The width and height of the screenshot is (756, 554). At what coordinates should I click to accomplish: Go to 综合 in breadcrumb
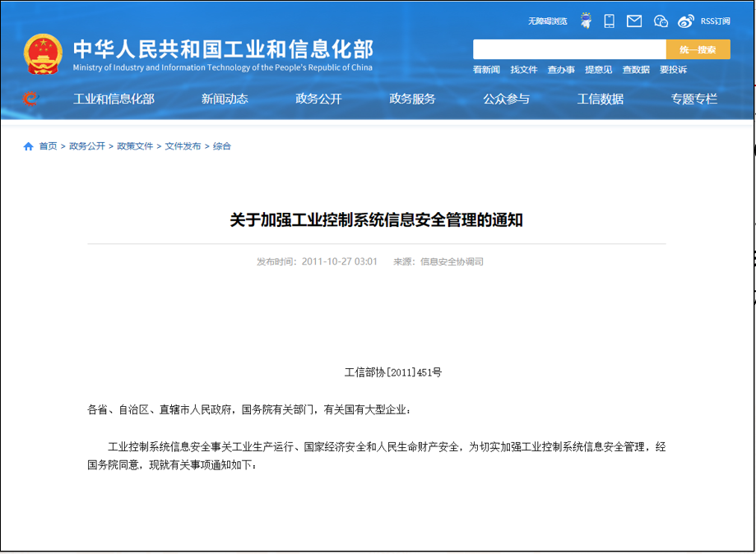tap(222, 146)
